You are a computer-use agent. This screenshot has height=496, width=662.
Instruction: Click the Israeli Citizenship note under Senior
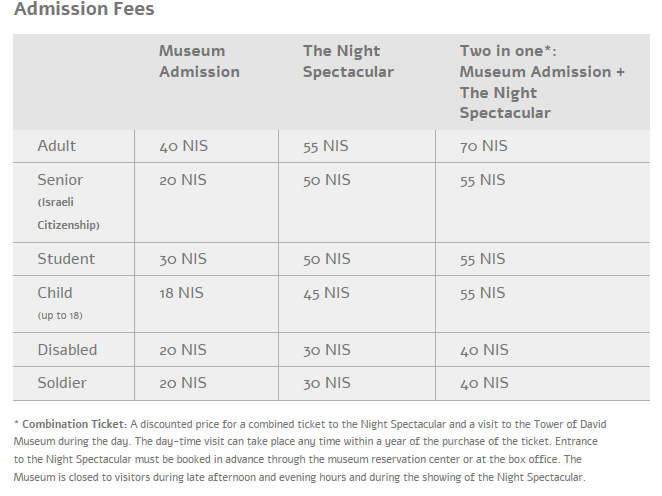68,214
